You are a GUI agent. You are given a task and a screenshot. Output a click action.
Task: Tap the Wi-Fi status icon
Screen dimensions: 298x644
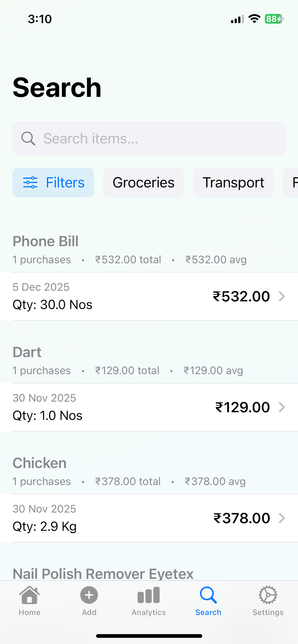254,19
